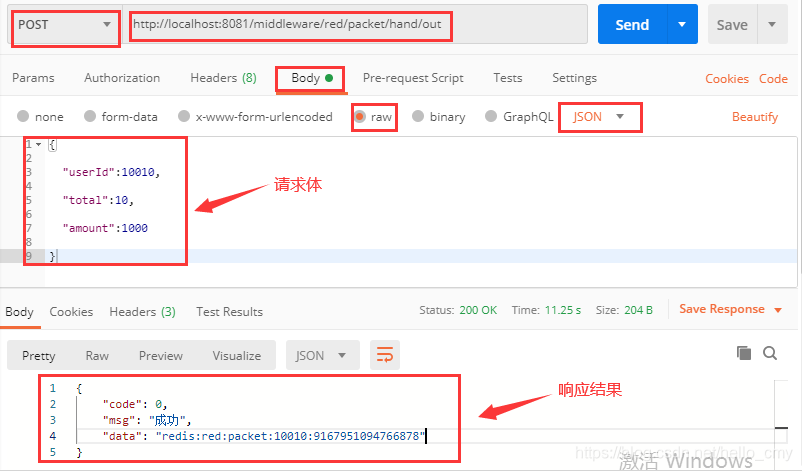Screen dimensions: 802x471
Task: Open the response Cookies tab
Action: pos(71,311)
